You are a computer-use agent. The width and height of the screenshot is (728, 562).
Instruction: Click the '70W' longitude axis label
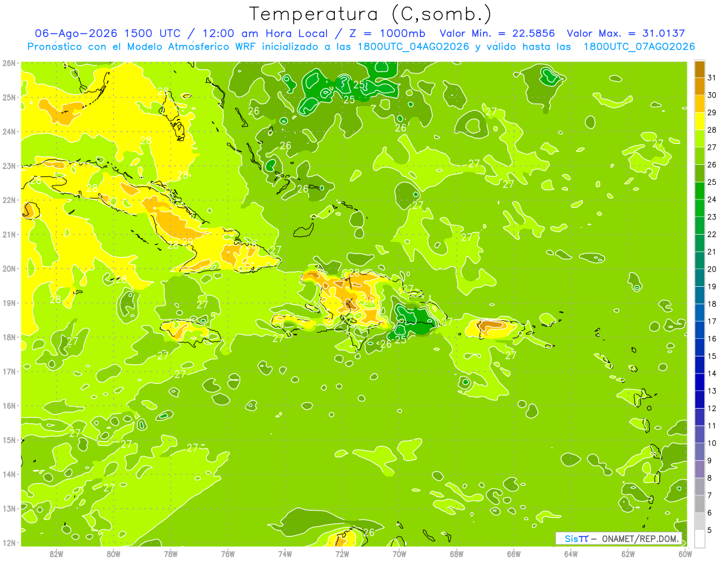pos(399,554)
